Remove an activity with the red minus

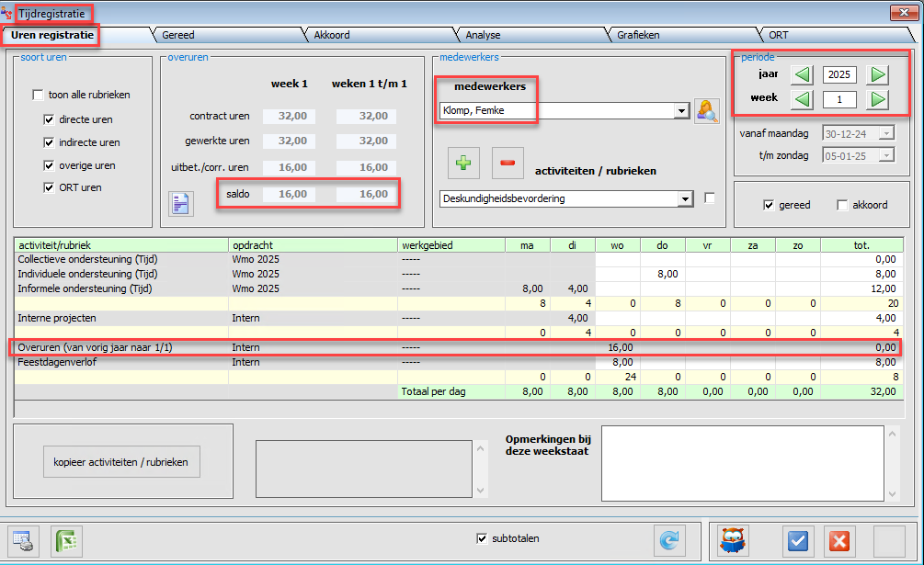point(508,163)
